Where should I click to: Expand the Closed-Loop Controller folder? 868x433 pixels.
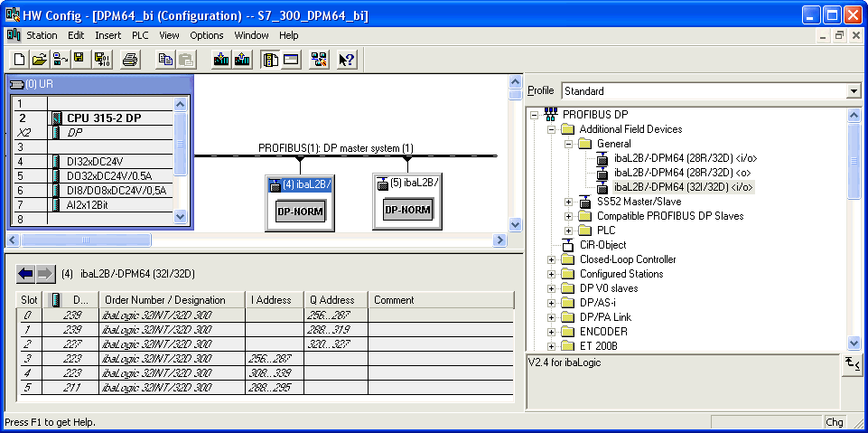[551, 259]
